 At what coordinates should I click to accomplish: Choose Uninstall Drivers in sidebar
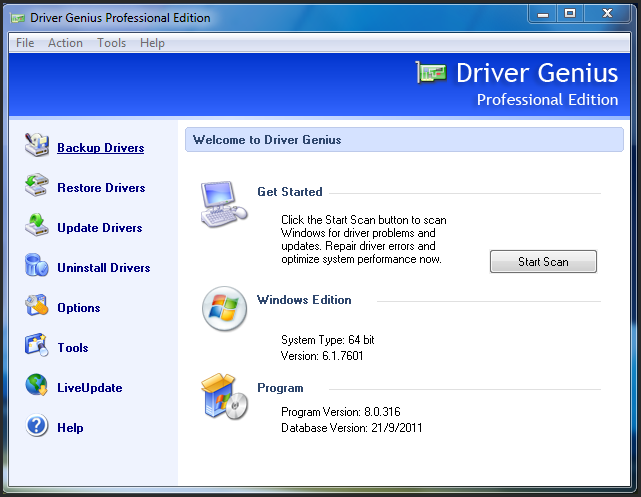(x=104, y=268)
